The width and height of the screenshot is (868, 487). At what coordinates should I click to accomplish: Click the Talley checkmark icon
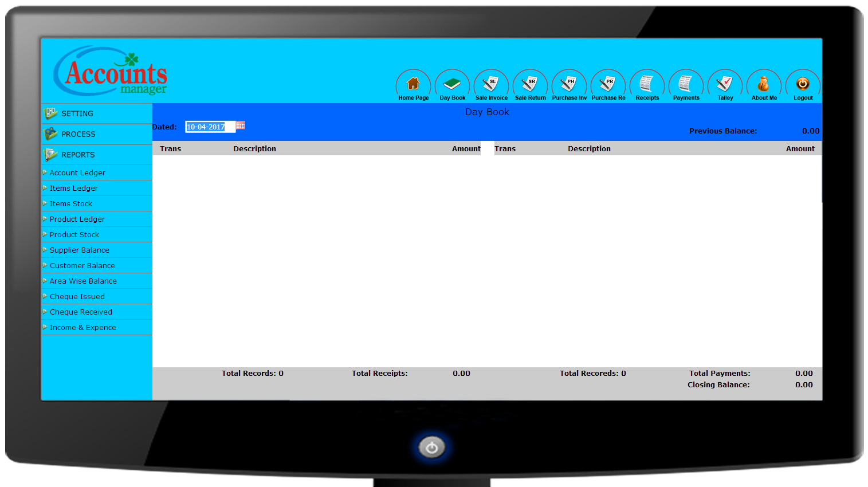pyautogui.click(x=725, y=85)
